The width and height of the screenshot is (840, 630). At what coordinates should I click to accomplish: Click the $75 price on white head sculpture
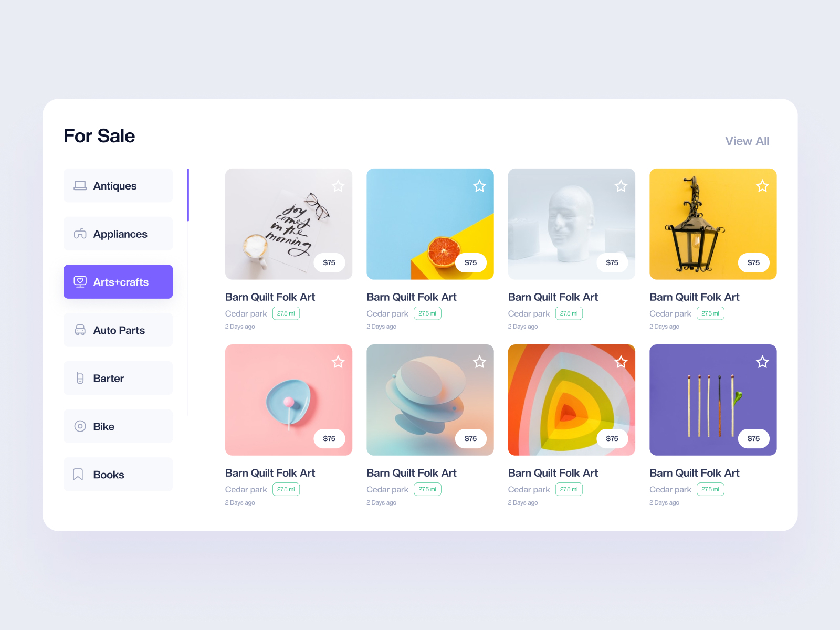[612, 262]
